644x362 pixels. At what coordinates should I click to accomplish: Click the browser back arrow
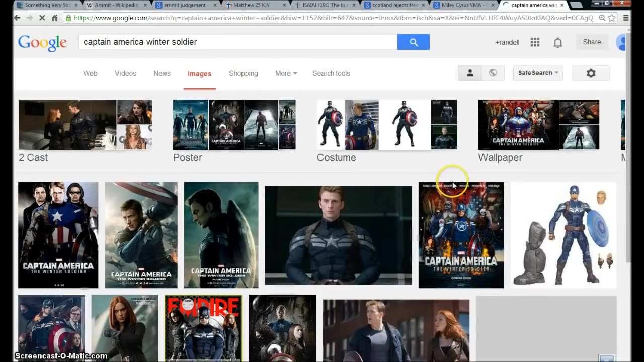[17, 18]
